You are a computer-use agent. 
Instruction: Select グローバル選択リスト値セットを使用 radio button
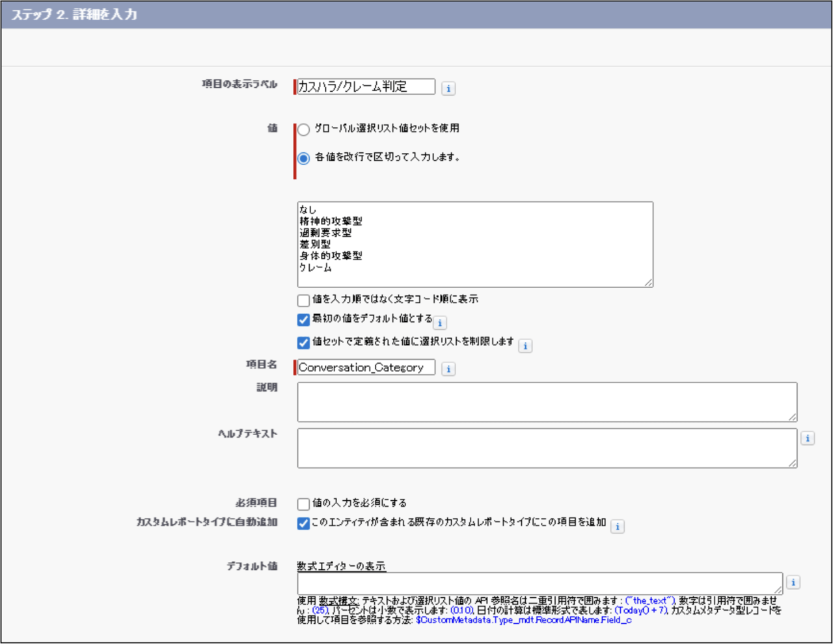[x=303, y=129]
